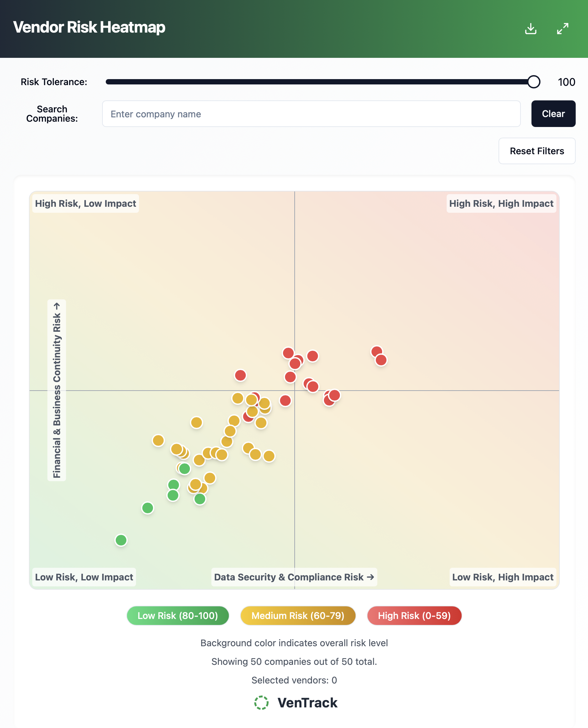Click the download heatmap icon
Image resolution: width=588 pixels, height=728 pixels.
(531, 29)
